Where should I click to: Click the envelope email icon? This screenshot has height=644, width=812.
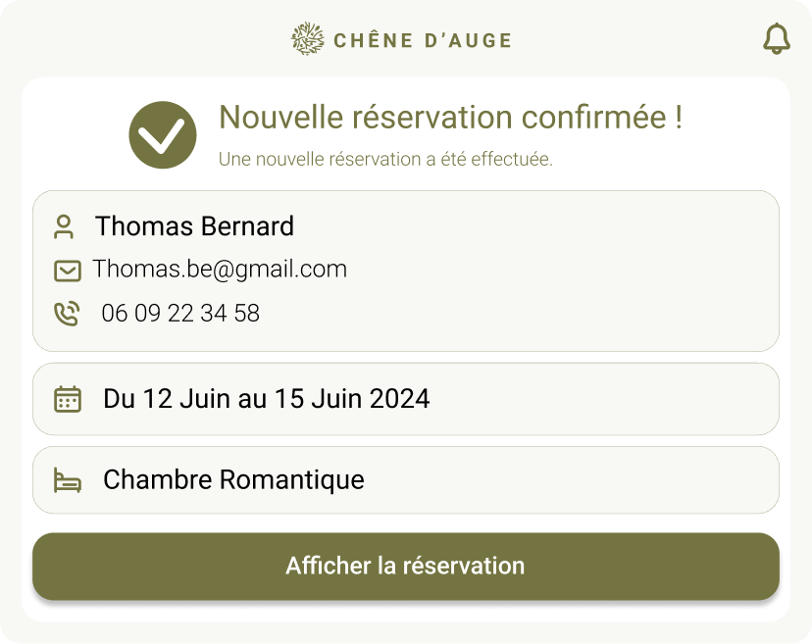point(67,271)
